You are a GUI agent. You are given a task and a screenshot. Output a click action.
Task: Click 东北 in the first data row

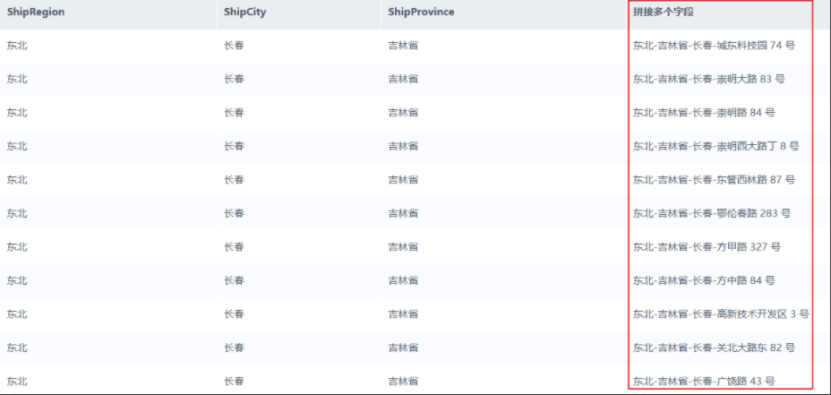(x=17, y=46)
